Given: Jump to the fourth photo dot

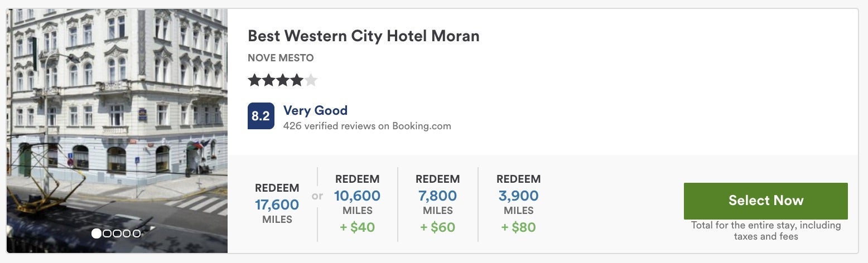Looking at the screenshot, I should coord(127,233).
